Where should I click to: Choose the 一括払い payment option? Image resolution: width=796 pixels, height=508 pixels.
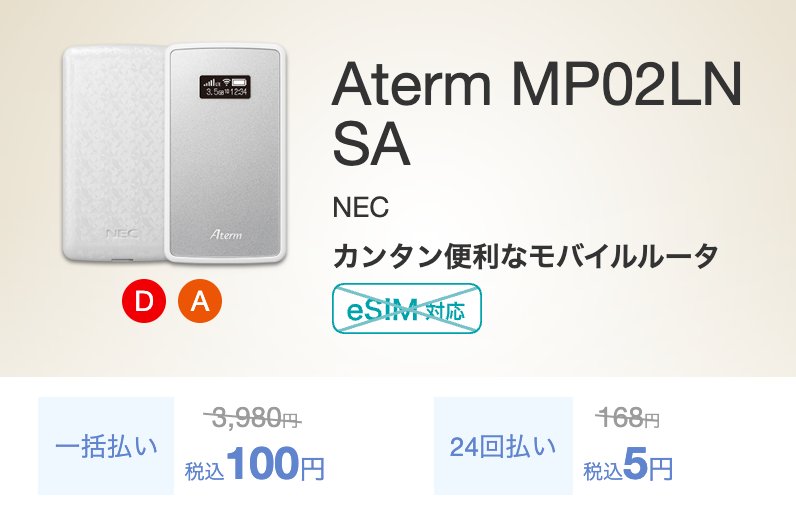point(106,447)
